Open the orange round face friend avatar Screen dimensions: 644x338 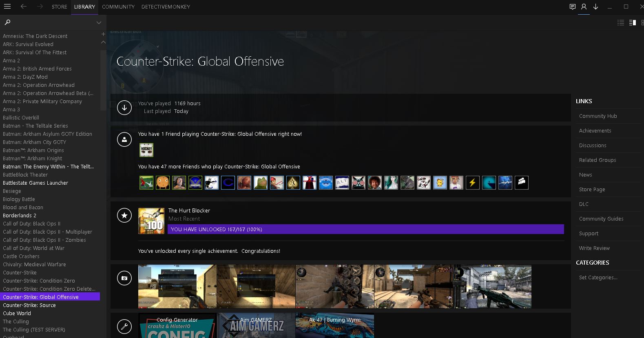[x=163, y=183]
